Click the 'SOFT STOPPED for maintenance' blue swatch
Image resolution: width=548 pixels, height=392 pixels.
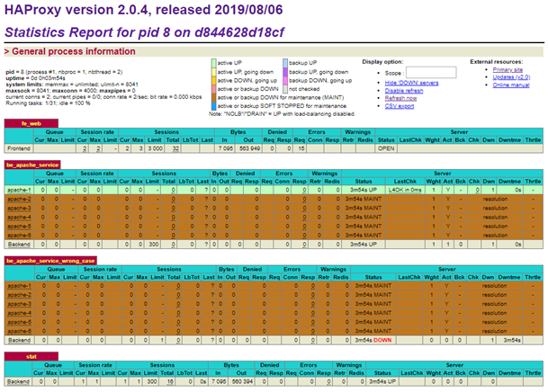coord(213,106)
